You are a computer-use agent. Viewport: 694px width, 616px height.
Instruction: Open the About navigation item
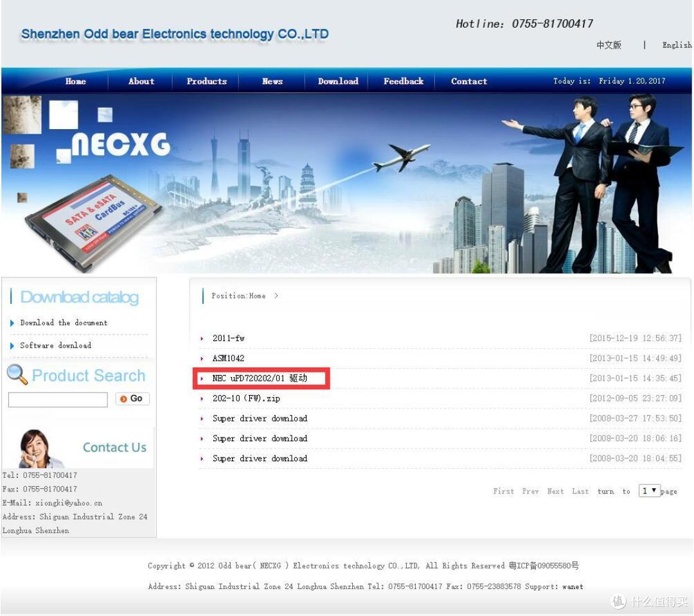[141, 82]
